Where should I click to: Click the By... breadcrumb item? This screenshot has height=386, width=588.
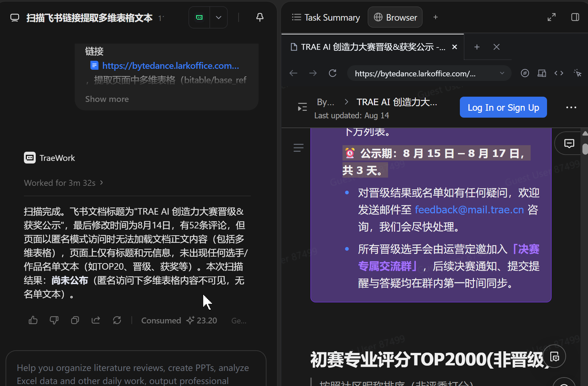click(325, 102)
